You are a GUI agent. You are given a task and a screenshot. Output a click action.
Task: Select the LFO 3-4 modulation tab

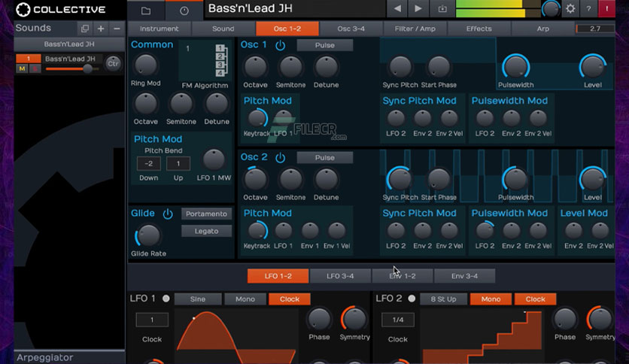[340, 276]
